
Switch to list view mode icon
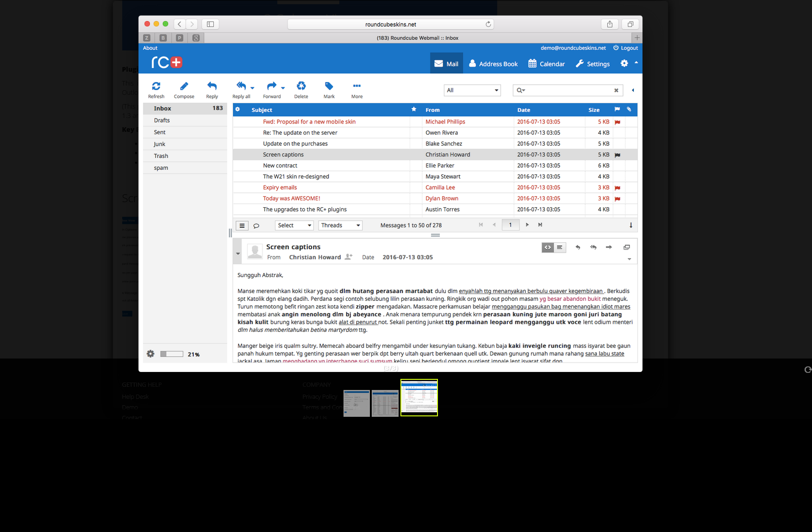tap(242, 226)
